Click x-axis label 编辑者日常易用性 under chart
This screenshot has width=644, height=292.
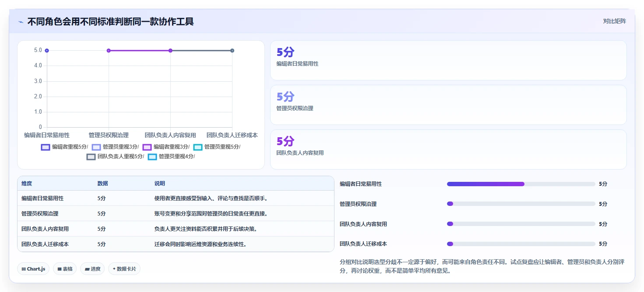(x=47, y=135)
